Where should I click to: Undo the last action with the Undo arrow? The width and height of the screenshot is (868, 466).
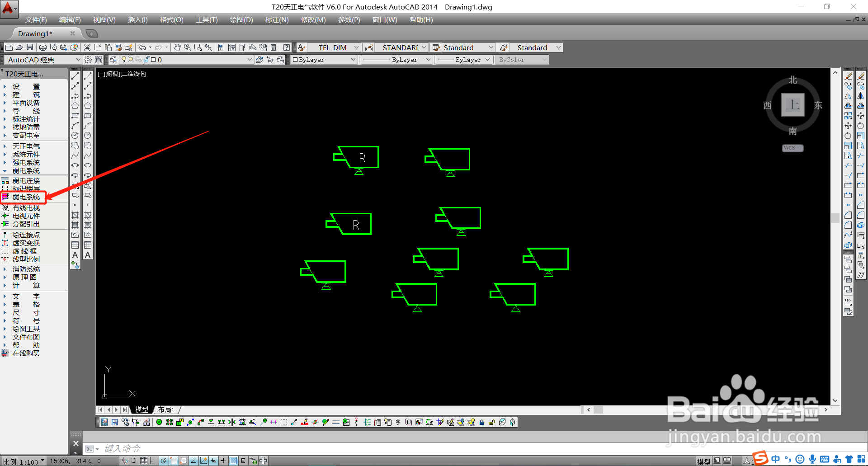click(142, 47)
